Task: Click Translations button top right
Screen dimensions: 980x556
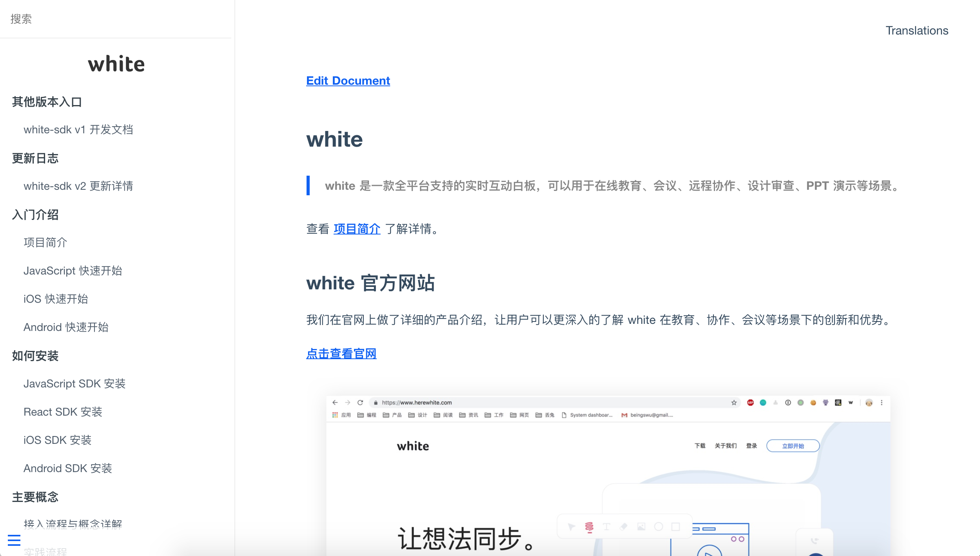Action: pos(917,30)
